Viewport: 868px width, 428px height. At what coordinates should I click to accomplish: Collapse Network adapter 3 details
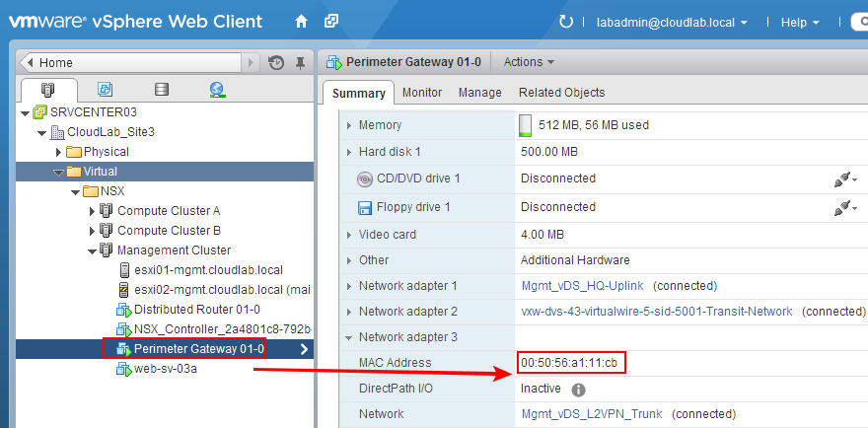[x=349, y=337]
